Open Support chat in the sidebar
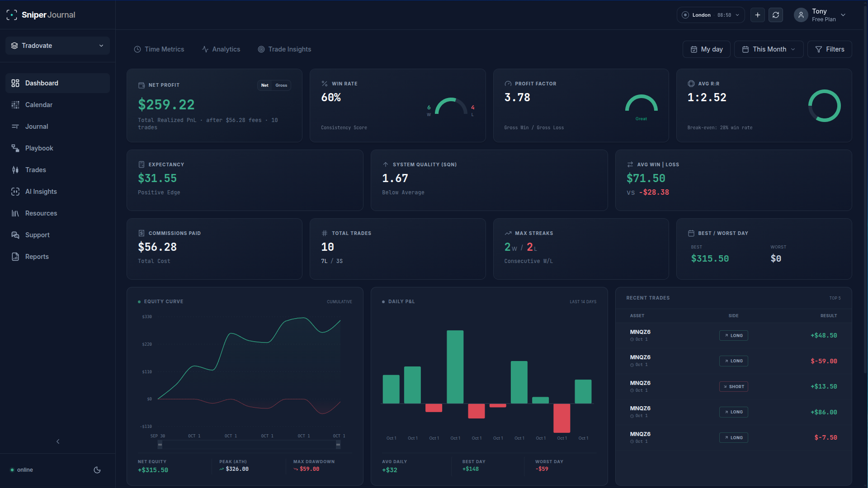This screenshot has height=488, width=868. pyautogui.click(x=57, y=235)
